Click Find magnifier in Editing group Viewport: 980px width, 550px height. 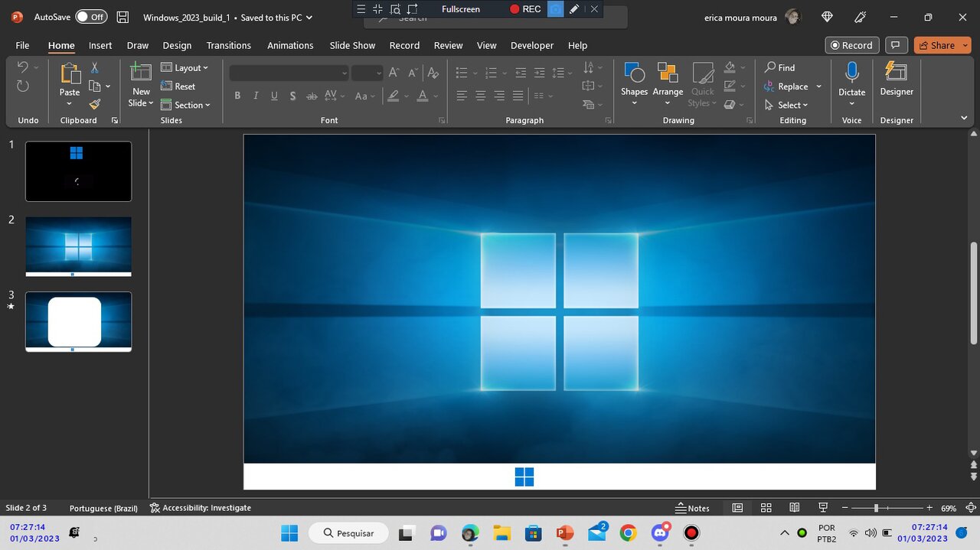pyautogui.click(x=780, y=67)
